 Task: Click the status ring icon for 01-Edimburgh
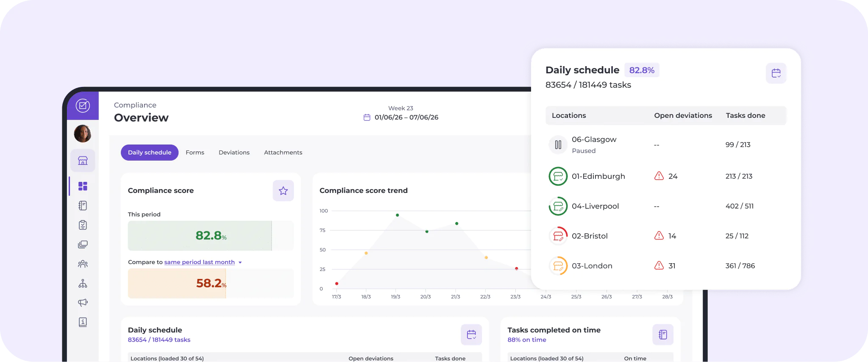point(558,176)
